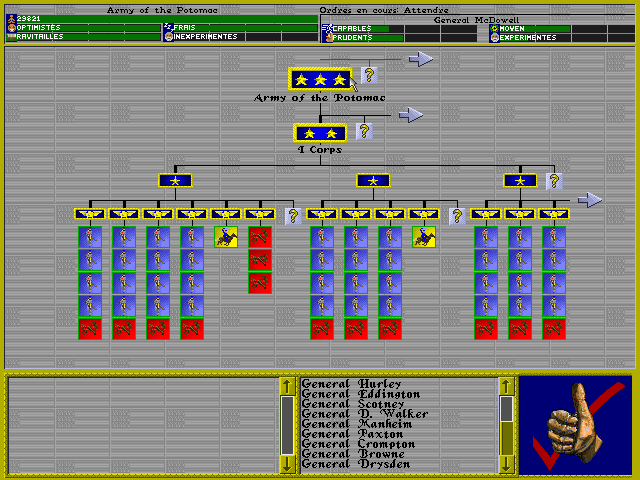
Task: Click the arrow next to the red army line
Action: 421,59
